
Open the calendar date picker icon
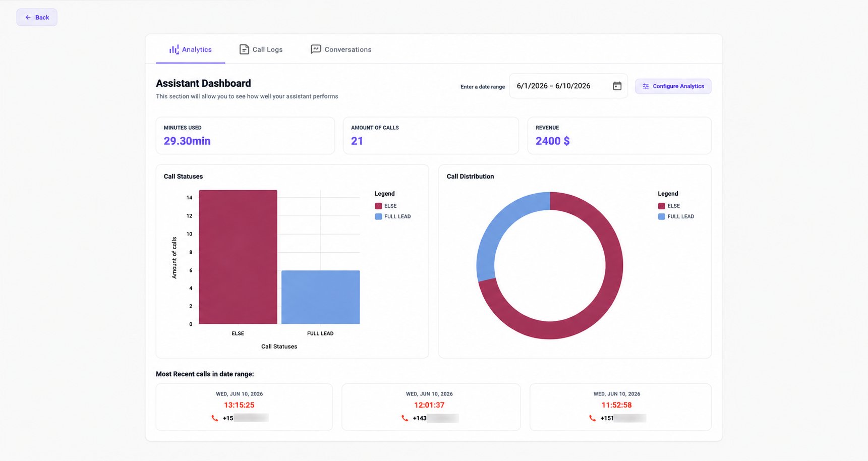coord(617,86)
